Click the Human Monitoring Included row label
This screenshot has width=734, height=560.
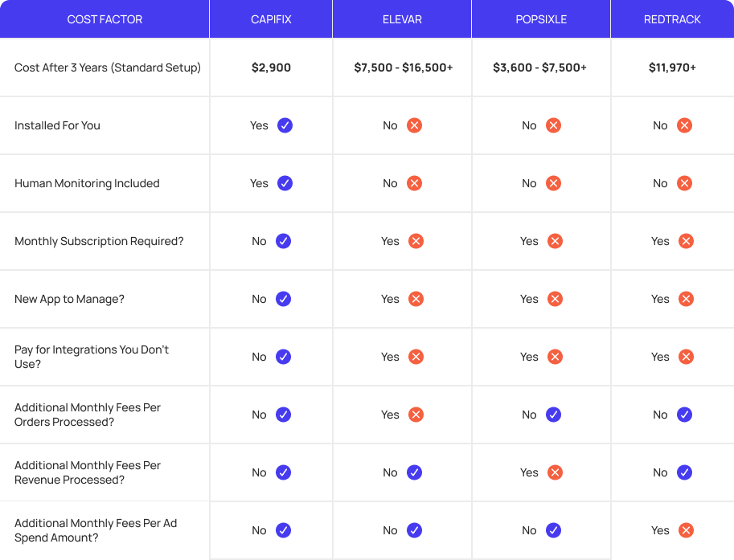pyautogui.click(x=87, y=183)
